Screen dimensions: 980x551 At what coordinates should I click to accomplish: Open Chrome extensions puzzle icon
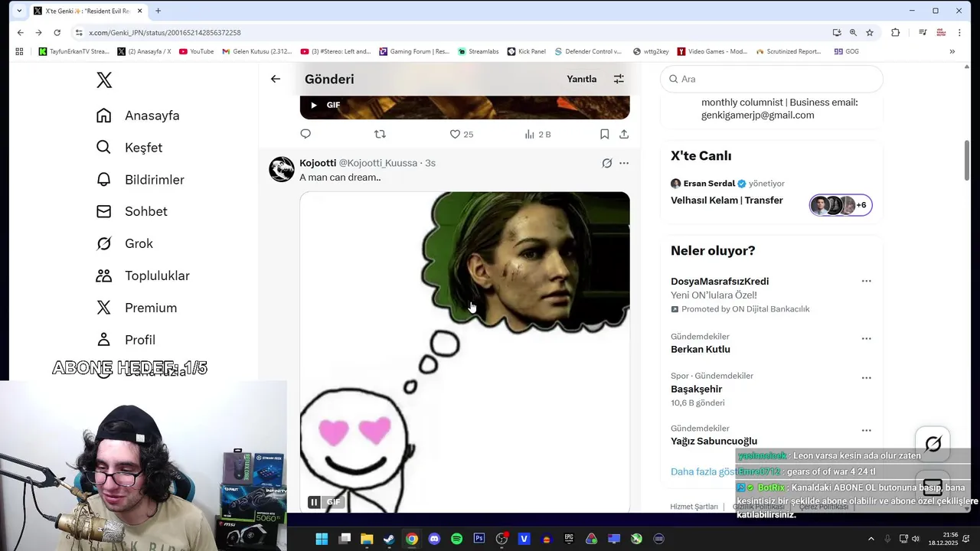pyautogui.click(x=895, y=33)
